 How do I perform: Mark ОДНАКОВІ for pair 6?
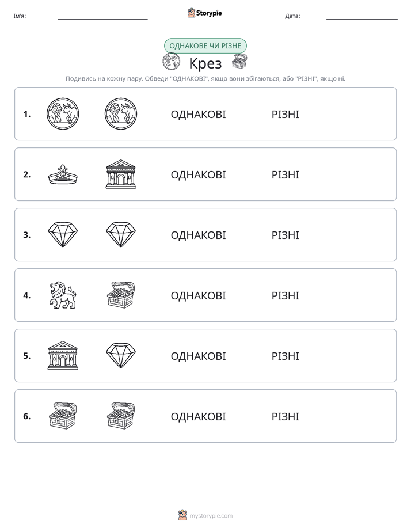click(198, 416)
